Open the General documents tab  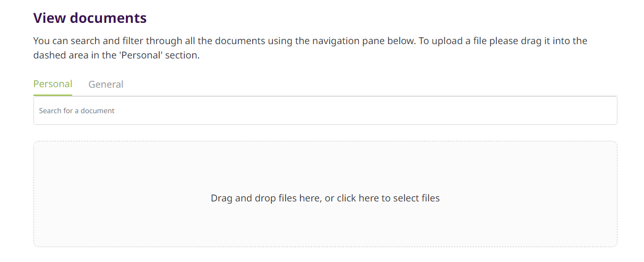coord(106,84)
